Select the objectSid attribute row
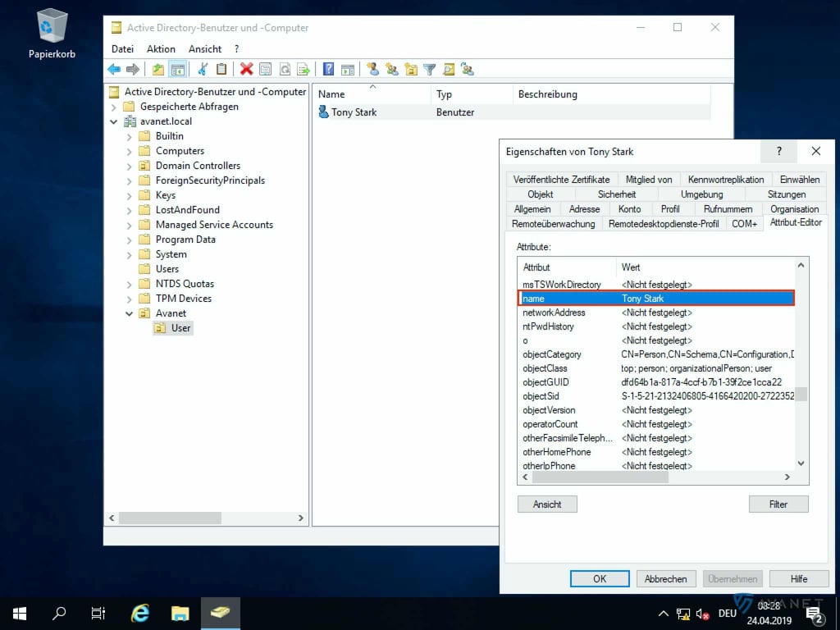Viewport: 840px width, 630px height. click(658, 396)
